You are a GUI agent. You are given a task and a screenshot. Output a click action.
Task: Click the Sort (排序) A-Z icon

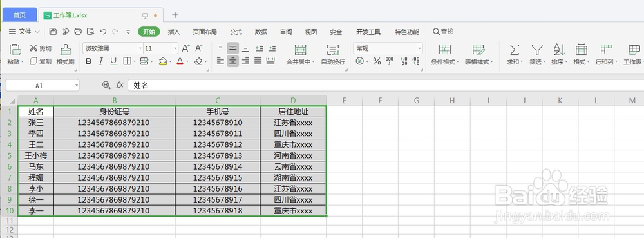tap(559, 50)
